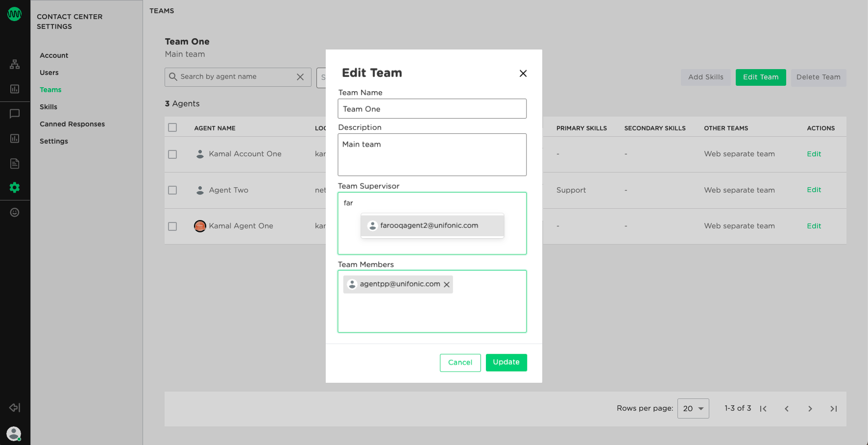868x445 pixels.
Task: Open Account settings menu item
Action: [54, 55]
